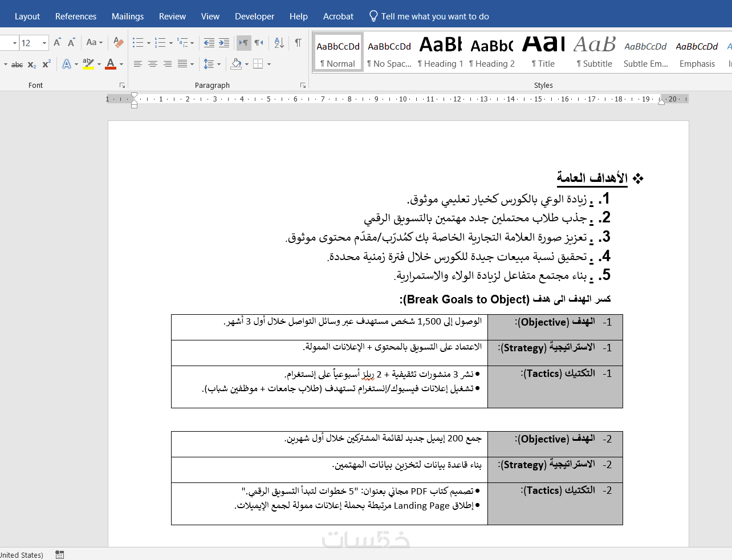Clear all formatting eraser icon
The width and height of the screenshot is (732, 560).
click(119, 42)
